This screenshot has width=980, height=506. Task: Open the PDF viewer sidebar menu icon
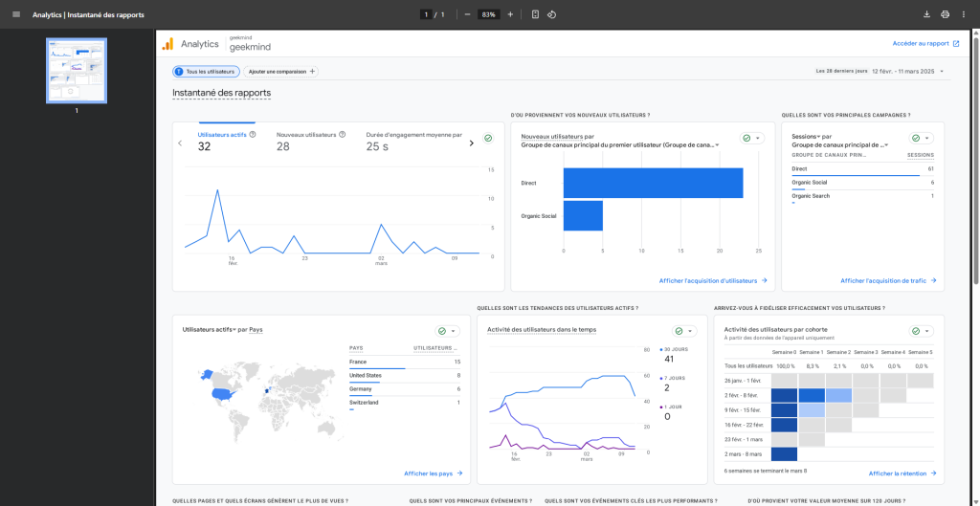click(16, 14)
